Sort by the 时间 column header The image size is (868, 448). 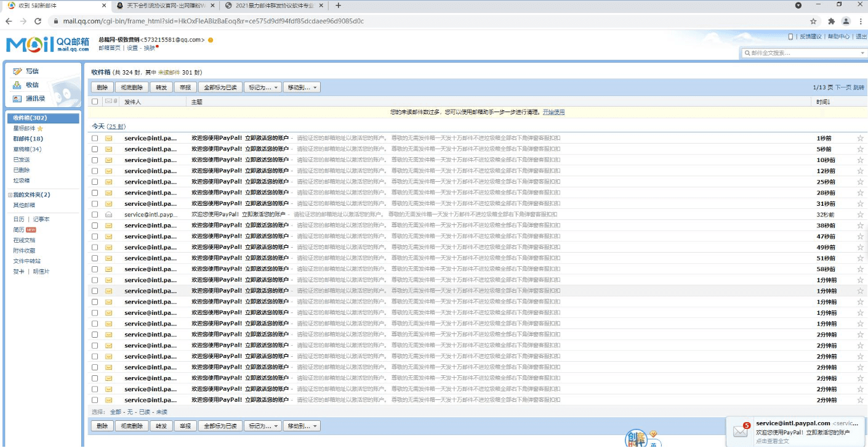(822, 102)
